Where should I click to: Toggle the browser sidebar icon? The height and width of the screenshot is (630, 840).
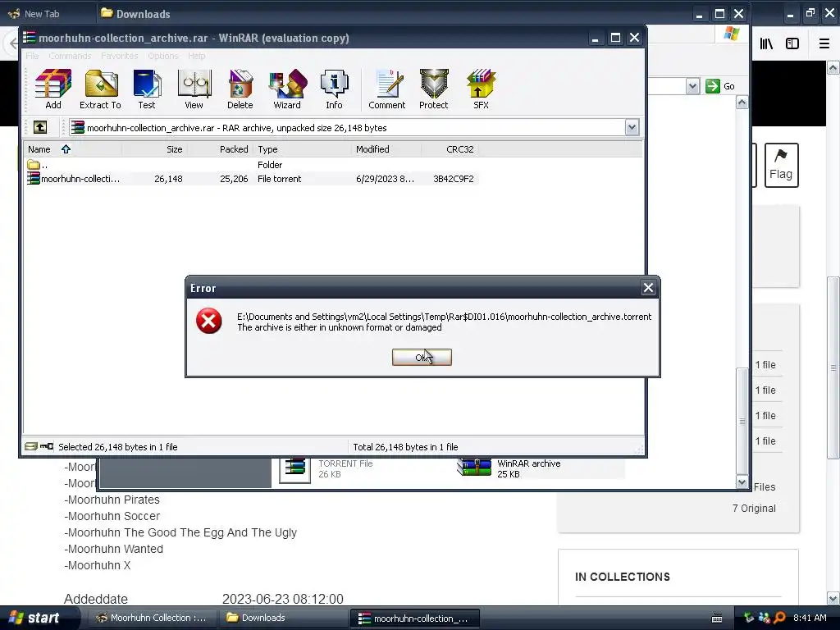click(x=792, y=43)
